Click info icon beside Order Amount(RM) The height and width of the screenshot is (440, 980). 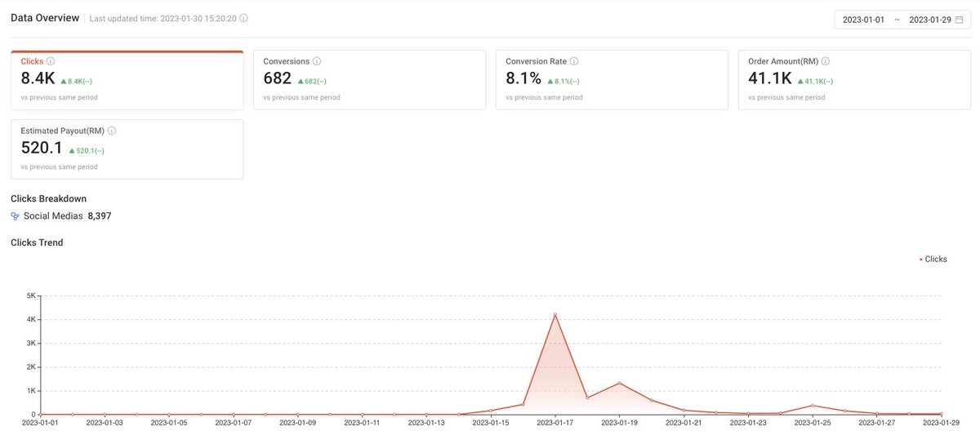click(826, 61)
